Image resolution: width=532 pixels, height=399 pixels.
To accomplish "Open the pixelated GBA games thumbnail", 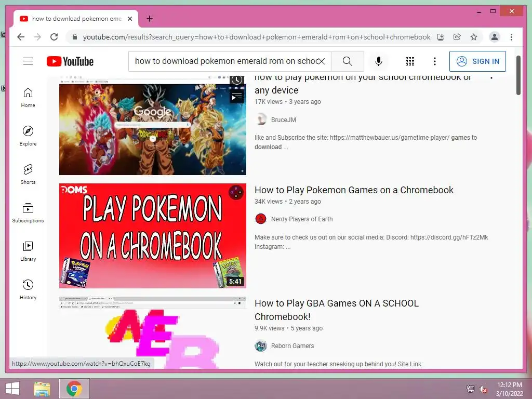I will pyautogui.click(x=153, y=332).
